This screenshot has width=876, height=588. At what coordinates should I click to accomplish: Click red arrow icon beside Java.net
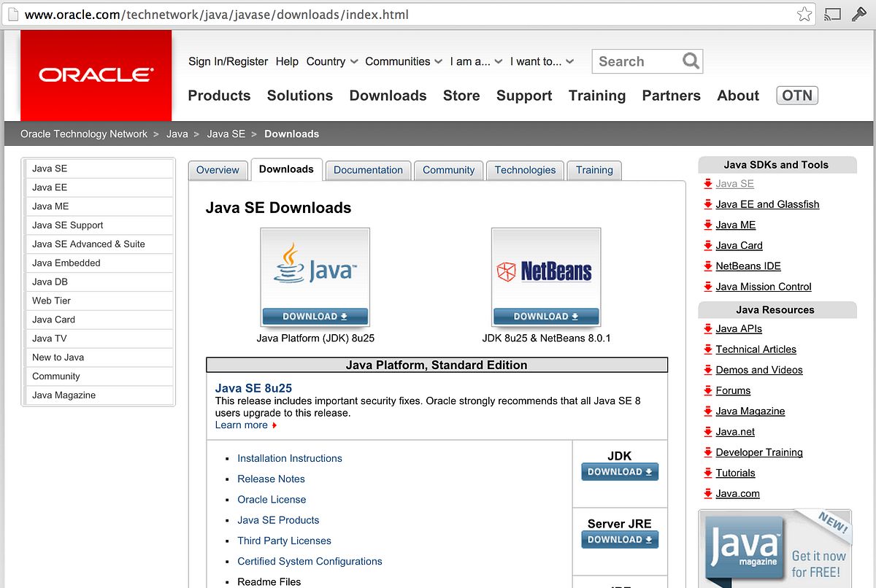[708, 432]
